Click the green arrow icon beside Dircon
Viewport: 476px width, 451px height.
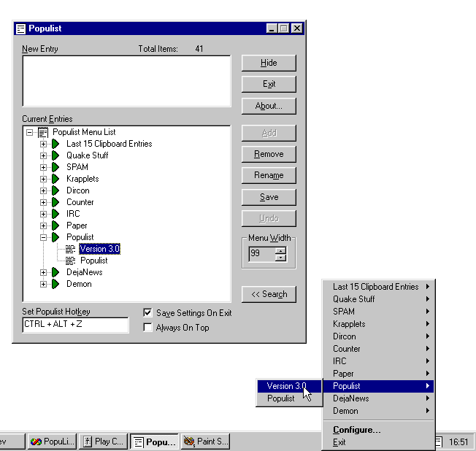55,190
